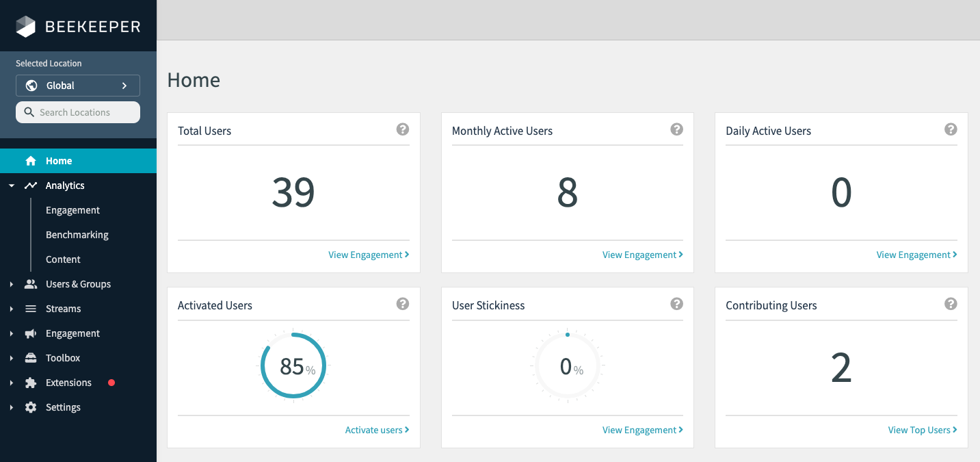
Task: Open the Content analytics page
Action: point(63,259)
